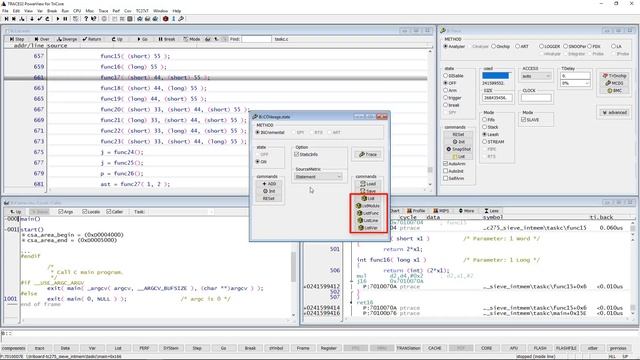Toggle the Locals checkbox in the Frame window
Image resolution: width=640 pixels, height=360 pixels.
tap(91, 212)
